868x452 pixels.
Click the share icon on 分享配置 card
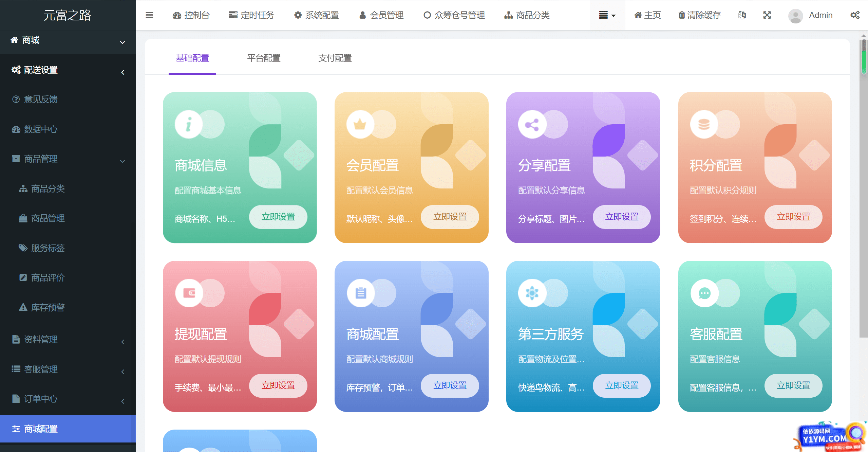tap(532, 124)
